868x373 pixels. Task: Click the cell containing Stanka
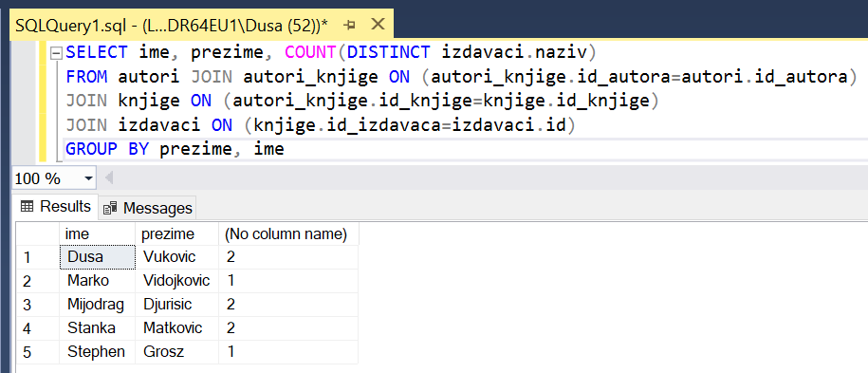[x=98, y=329]
